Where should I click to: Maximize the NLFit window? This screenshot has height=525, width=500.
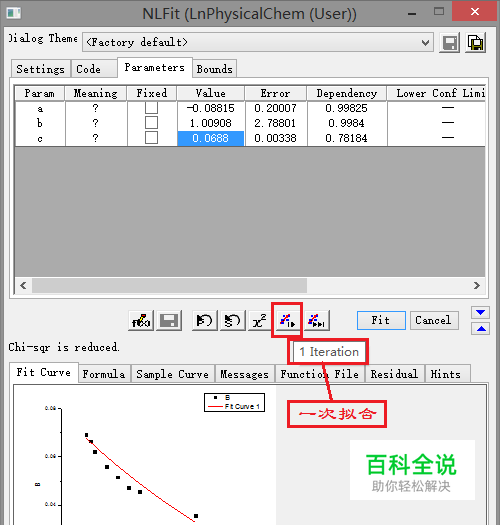[439, 12]
